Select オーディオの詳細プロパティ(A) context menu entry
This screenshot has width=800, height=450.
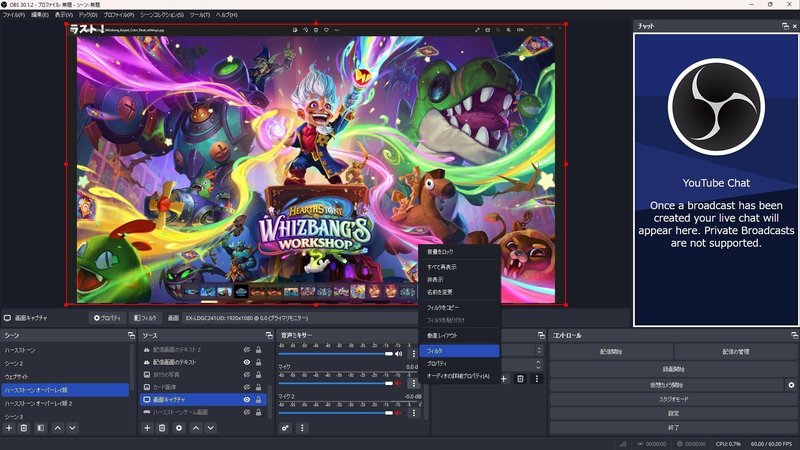[459, 376]
